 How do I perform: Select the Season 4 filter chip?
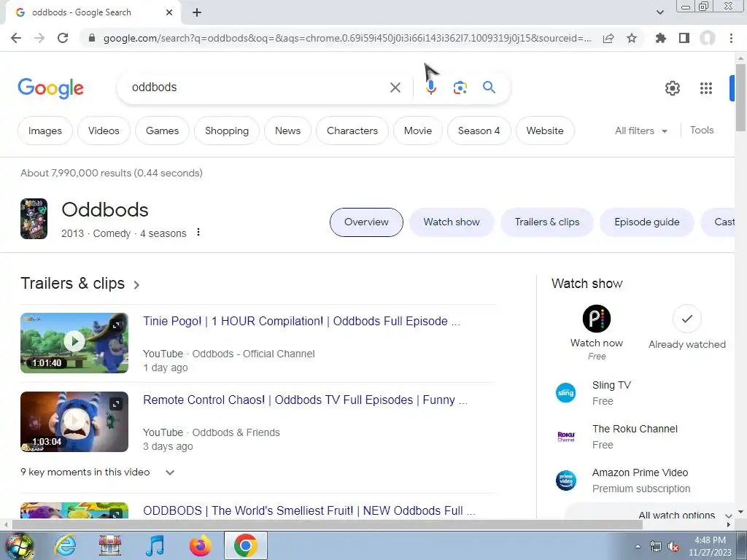(479, 131)
